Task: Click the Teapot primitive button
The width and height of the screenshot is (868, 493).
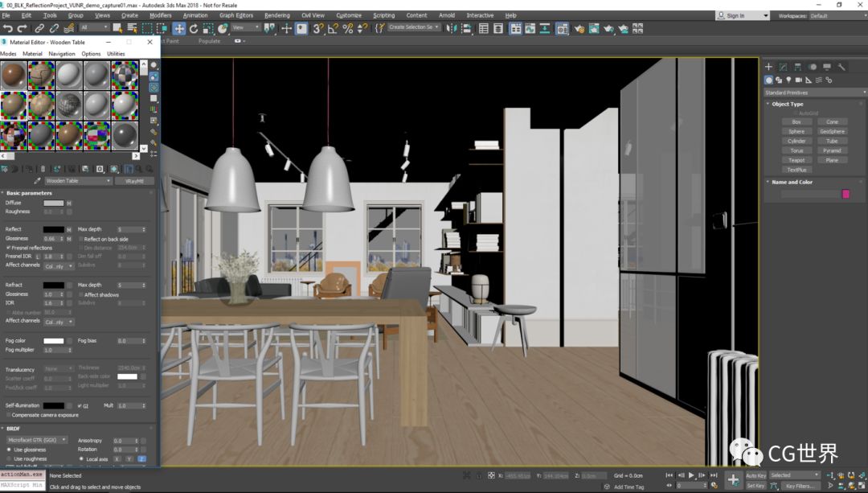Action: click(796, 160)
